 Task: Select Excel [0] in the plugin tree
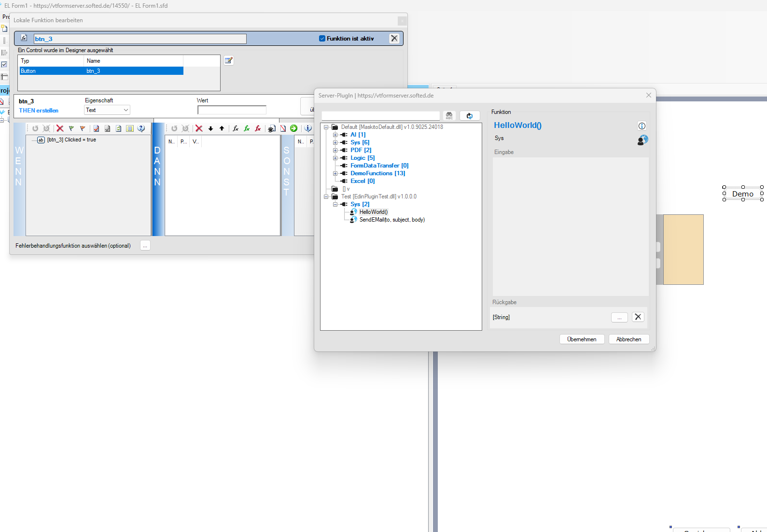click(363, 181)
